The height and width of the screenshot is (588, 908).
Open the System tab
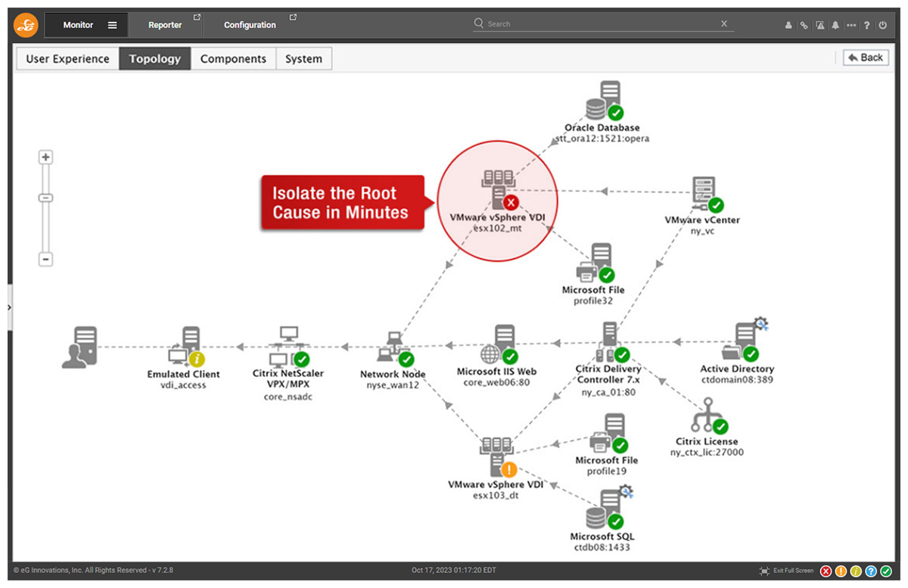[x=303, y=58]
